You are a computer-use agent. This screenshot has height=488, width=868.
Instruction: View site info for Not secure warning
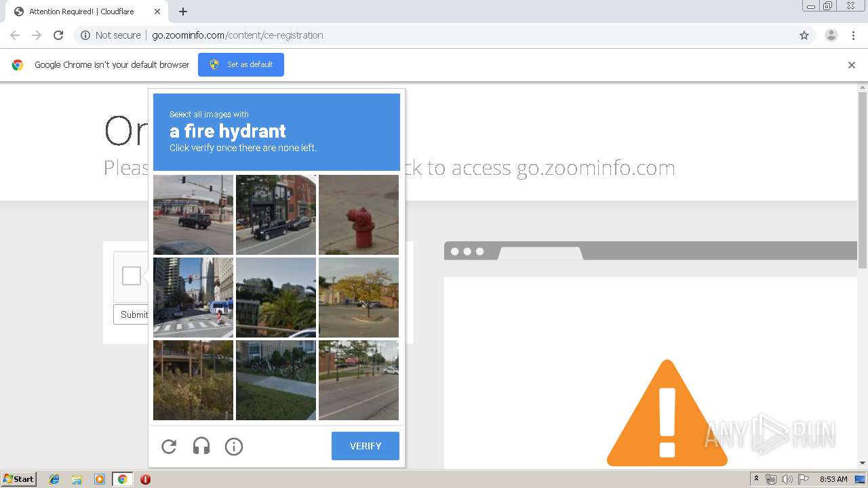[x=111, y=35]
